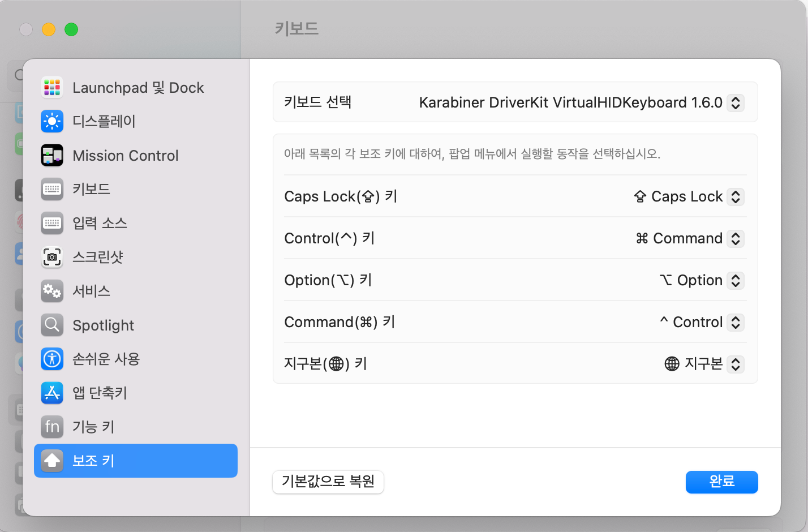
Task: Click the 서비스 gears icon
Action: [x=52, y=291]
